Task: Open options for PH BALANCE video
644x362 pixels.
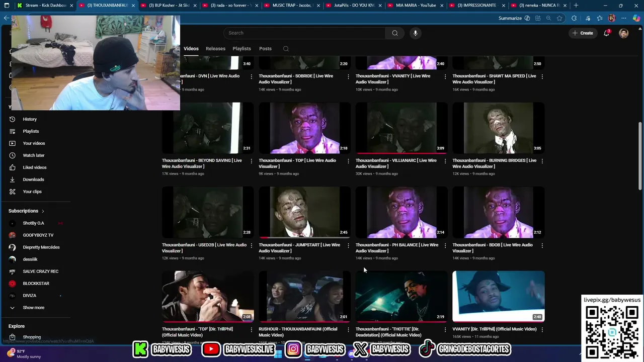Action: tap(445, 245)
